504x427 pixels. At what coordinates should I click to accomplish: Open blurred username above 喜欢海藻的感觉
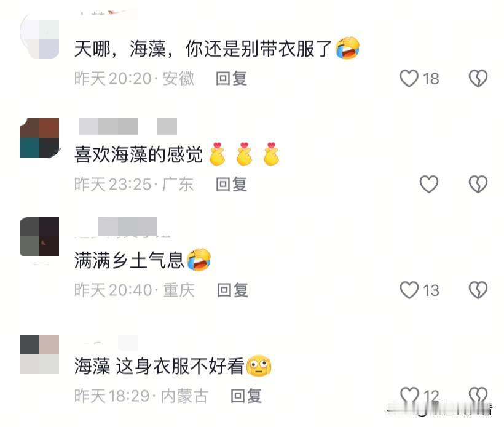128,126
